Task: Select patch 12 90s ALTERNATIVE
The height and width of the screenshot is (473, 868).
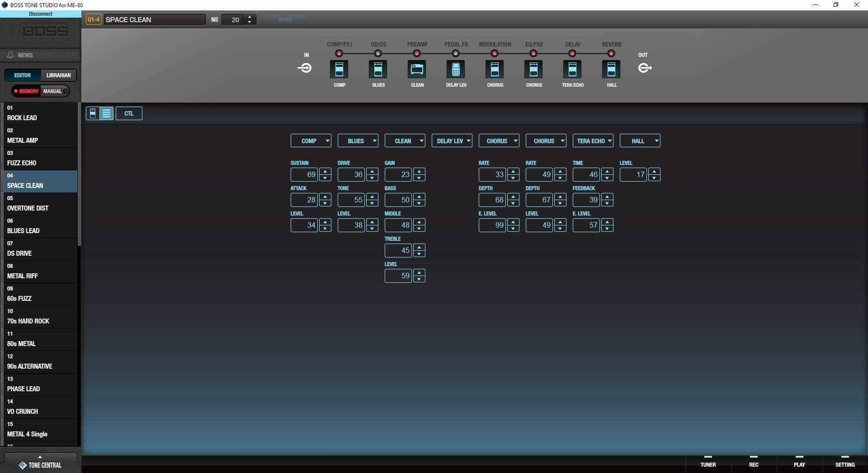Action: pyautogui.click(x=40, y=362)
